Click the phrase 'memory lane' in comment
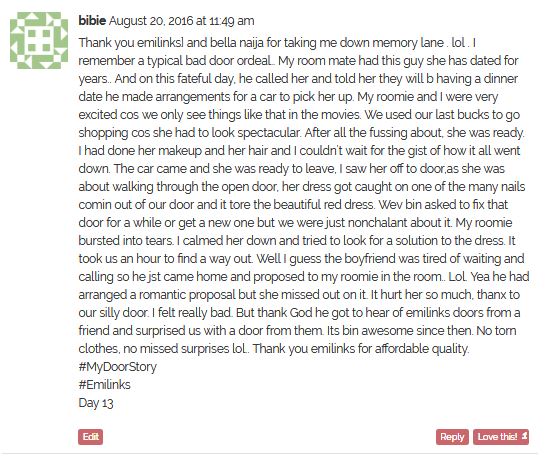The image size is (545, 457). 408,43
